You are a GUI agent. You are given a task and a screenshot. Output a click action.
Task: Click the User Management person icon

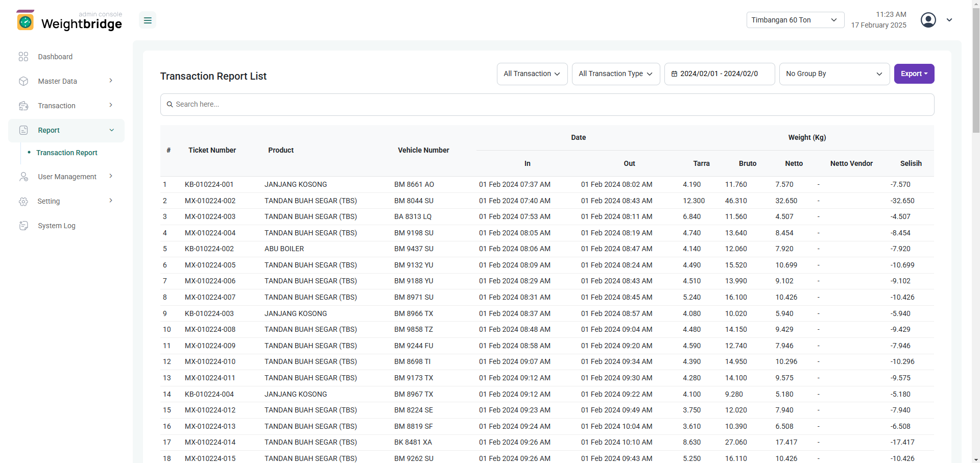23,177
